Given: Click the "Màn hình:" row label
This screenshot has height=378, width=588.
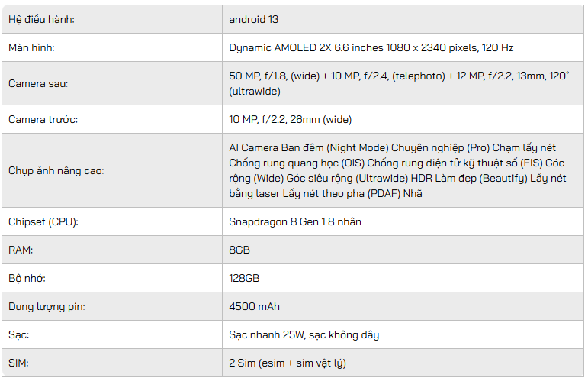Looking at the screenshot, I should click(31, 47).
